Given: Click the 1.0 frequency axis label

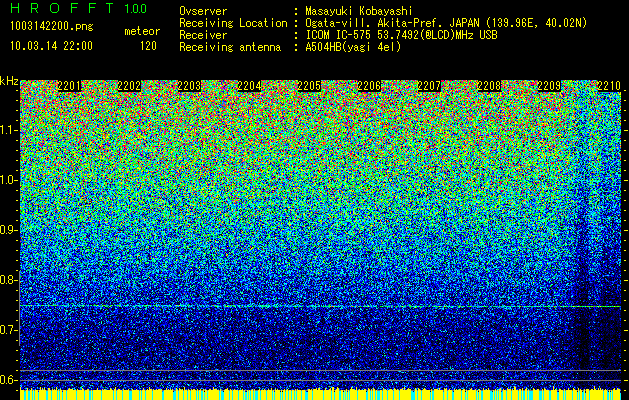Looking at the screenshot, I should 9,180.
